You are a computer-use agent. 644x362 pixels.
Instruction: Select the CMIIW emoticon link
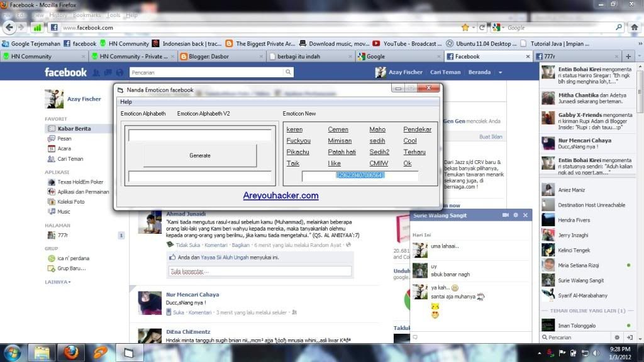pyautogui.click(x=378, y=163)
